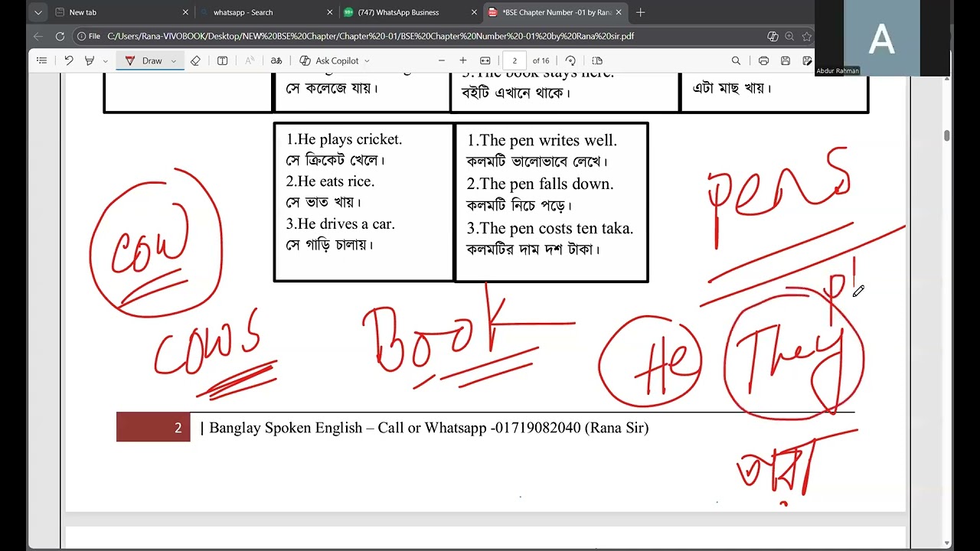
Task: Click the Read aloud icon
Action: click(x=250, y=60)
